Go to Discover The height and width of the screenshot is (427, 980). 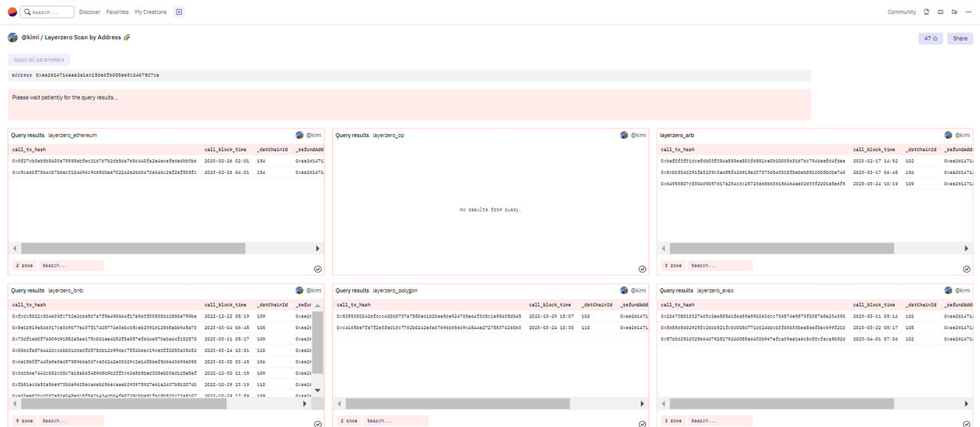[91, 12]
